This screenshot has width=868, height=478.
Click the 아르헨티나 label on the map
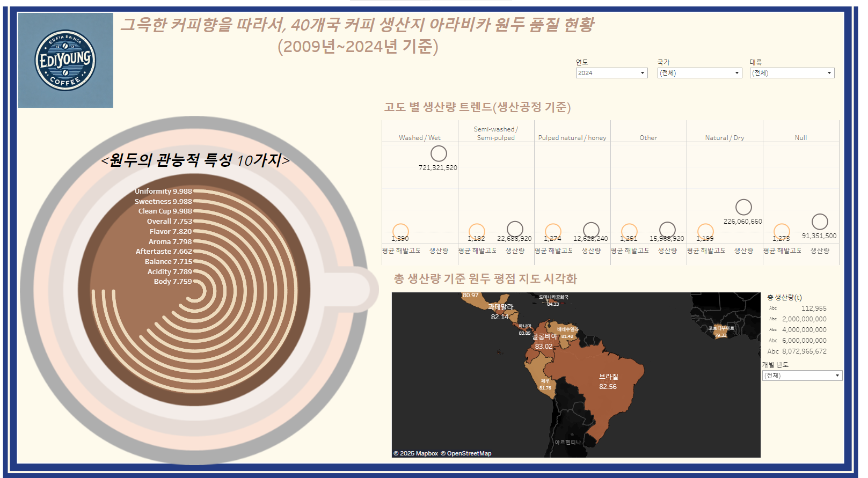[568, 442]
